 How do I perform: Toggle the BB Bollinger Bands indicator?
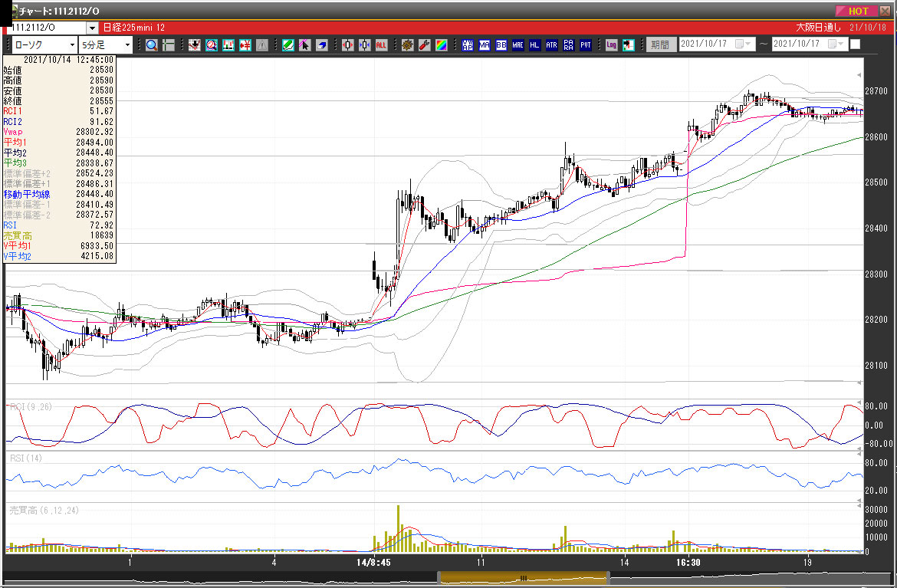[x=501, y=44]
